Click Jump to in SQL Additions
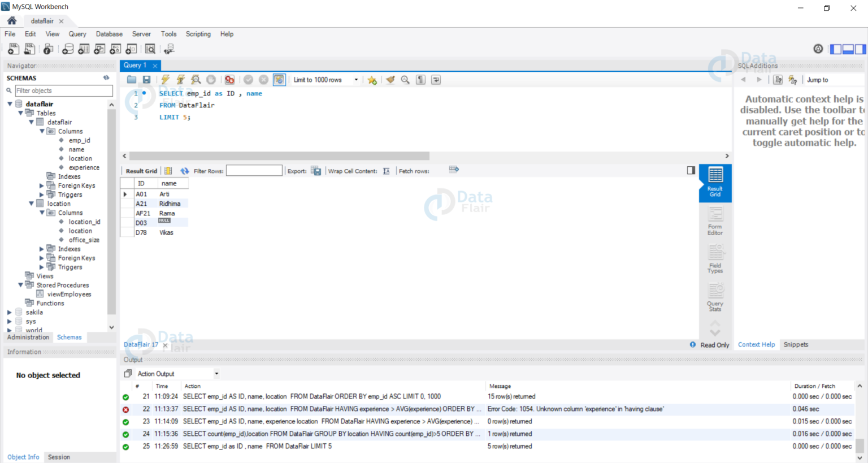The width and height of the screenshot is (868, 463). [x=817, y=80]
